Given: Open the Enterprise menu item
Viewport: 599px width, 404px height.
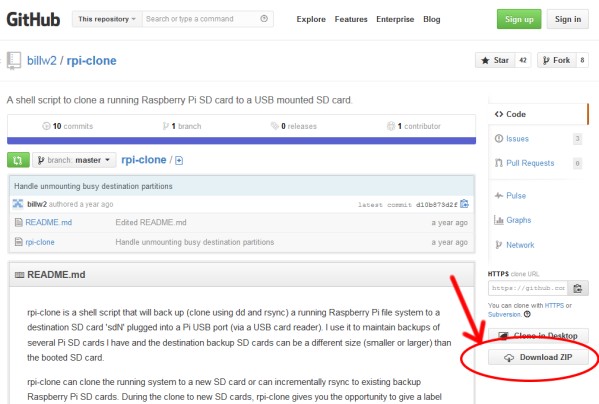Looking at the screenshot, I should [x=395, y=19].
